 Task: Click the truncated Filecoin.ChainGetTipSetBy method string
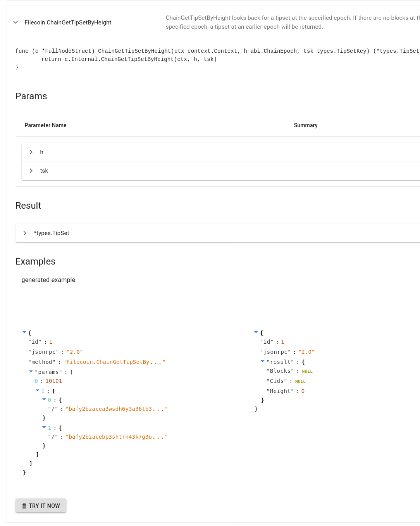click(114, 362)
